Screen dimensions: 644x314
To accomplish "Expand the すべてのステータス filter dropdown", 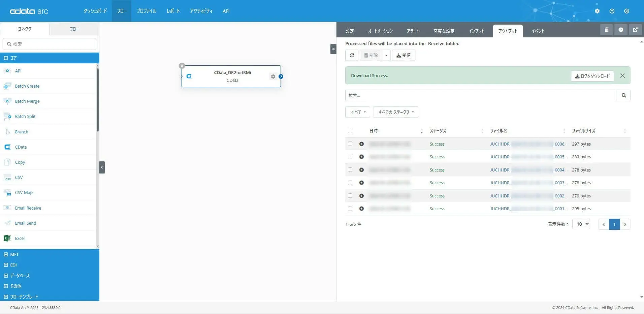I will click(x=395, y=112).
